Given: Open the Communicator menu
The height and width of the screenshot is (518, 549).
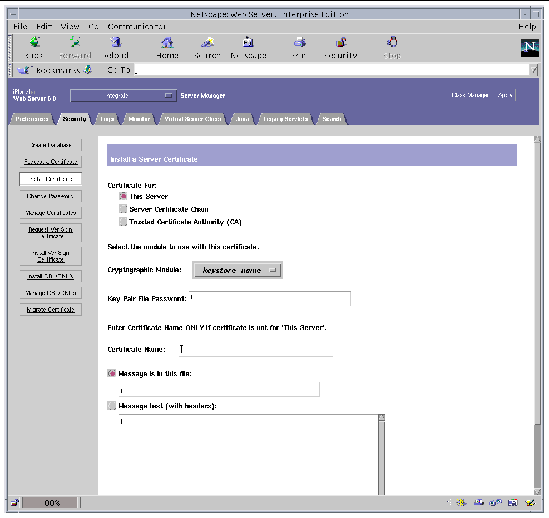Looking at the screenshot, I should pos(136,26).
